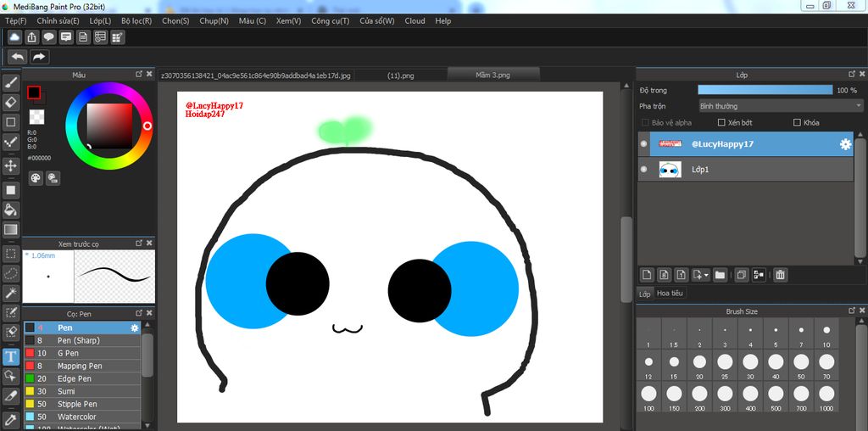Undock the Màu panel
This screenshot has width=868, height=431.
point(139,74)
